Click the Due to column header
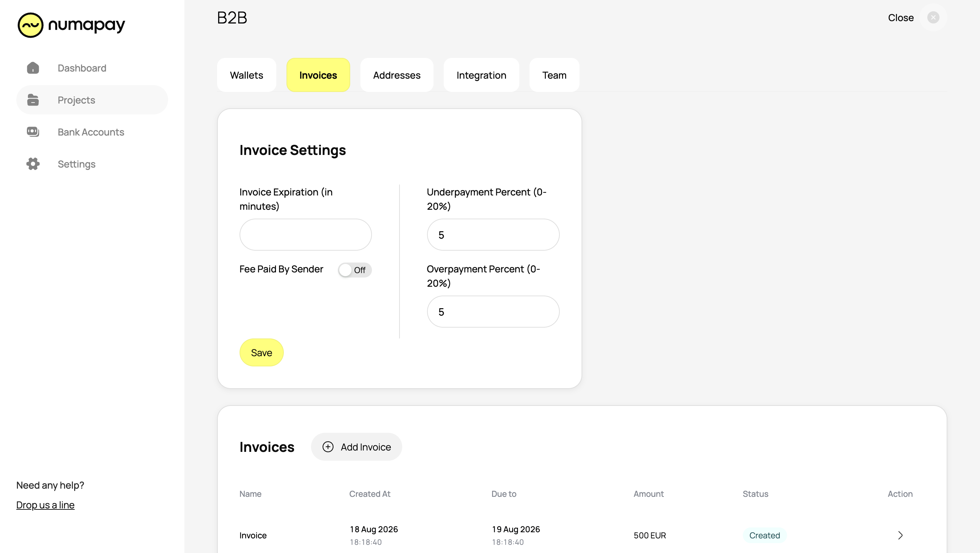 click(504, 494)
